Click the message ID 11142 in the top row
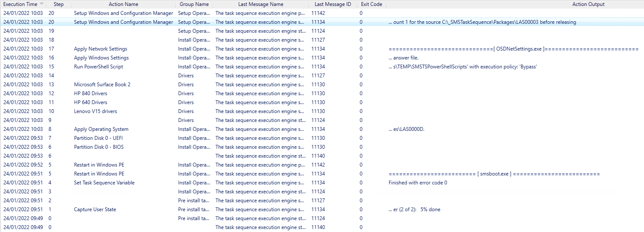Viewport: 644px width, 232px height. 318,13
